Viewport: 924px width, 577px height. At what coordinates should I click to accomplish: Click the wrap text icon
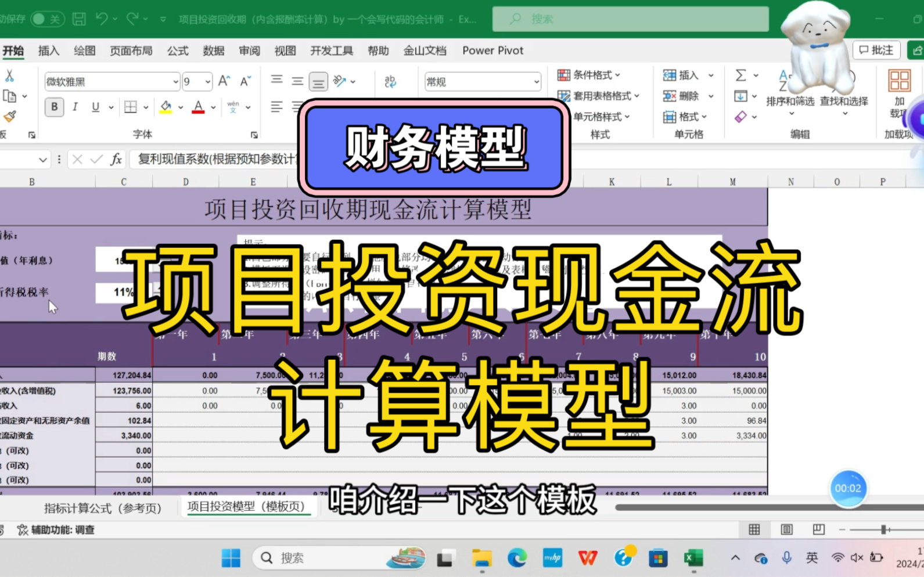click(x=390, y=81)
